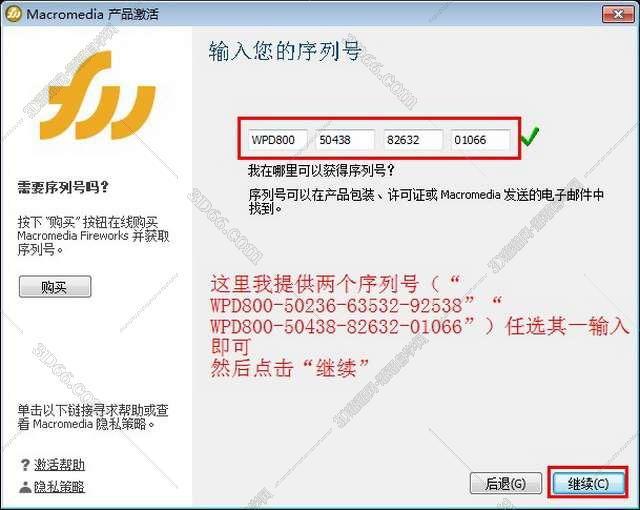The height and width of the screenshot is (510, 640).
Task: Click the serial field containing 01066
Action: pyautogui.click(x=480, y=140)
